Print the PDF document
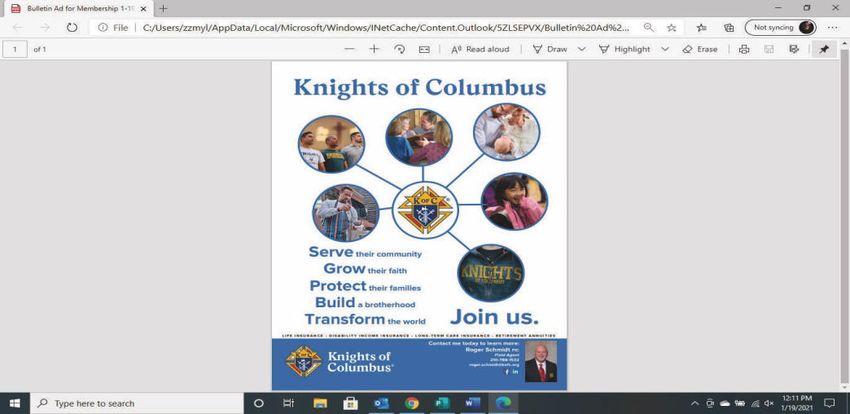Screen dimensions: 850x414 (x=744, y=49)
